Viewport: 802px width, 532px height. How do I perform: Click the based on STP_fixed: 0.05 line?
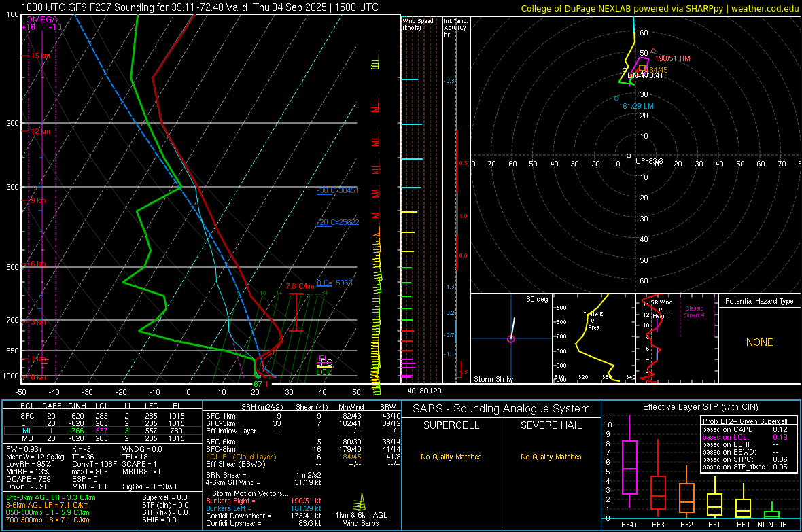[x=745, y=467]
